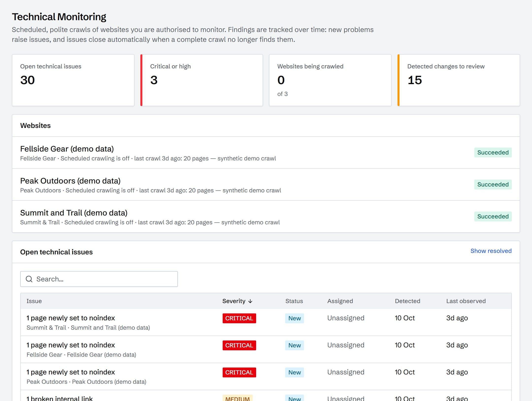Click Succeeded badge for Fellside Gear
This screenshot has width=532, height=401.
(493, 153)
